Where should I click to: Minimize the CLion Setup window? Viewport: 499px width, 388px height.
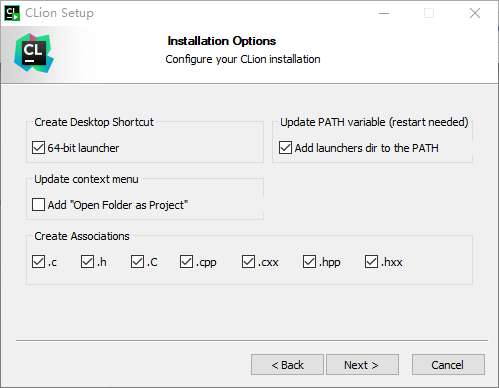coord(384,13)
